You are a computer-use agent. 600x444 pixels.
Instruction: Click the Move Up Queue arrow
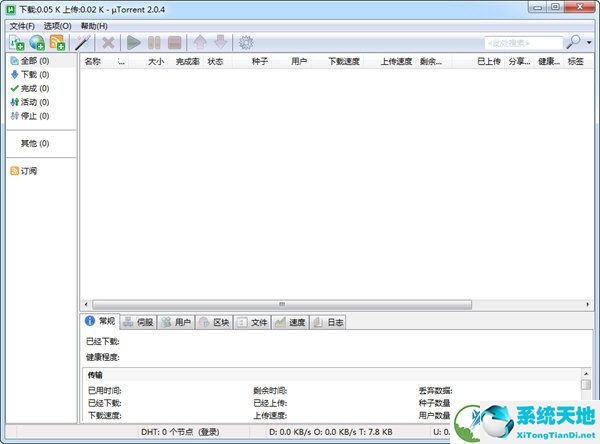click(200, 42)
